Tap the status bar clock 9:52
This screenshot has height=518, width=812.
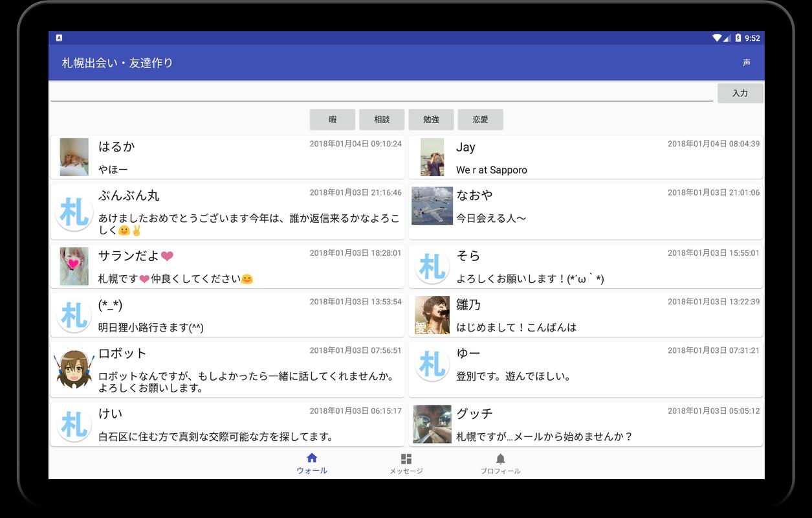point(752,38)
